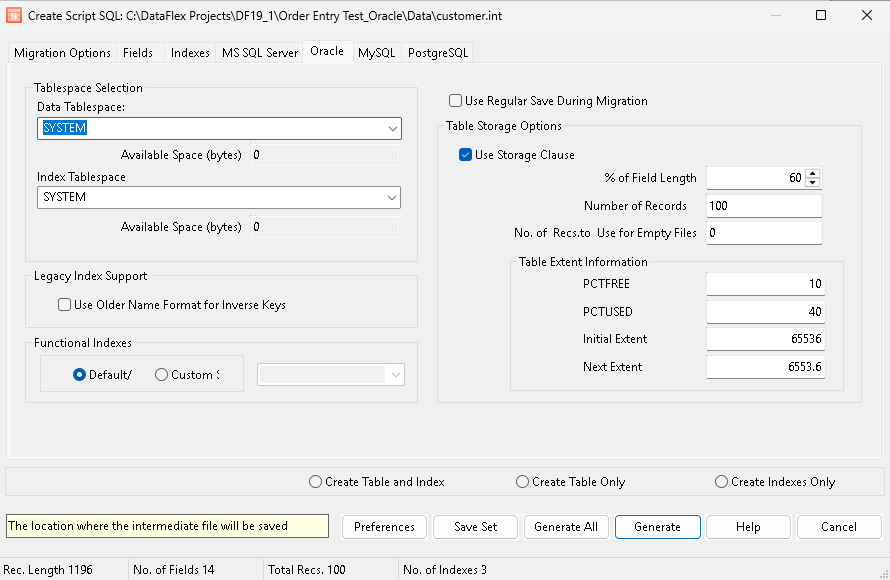
Task: Decrease % of Field Length spinner
Action: pyautogui.click(x=813, y=182)
